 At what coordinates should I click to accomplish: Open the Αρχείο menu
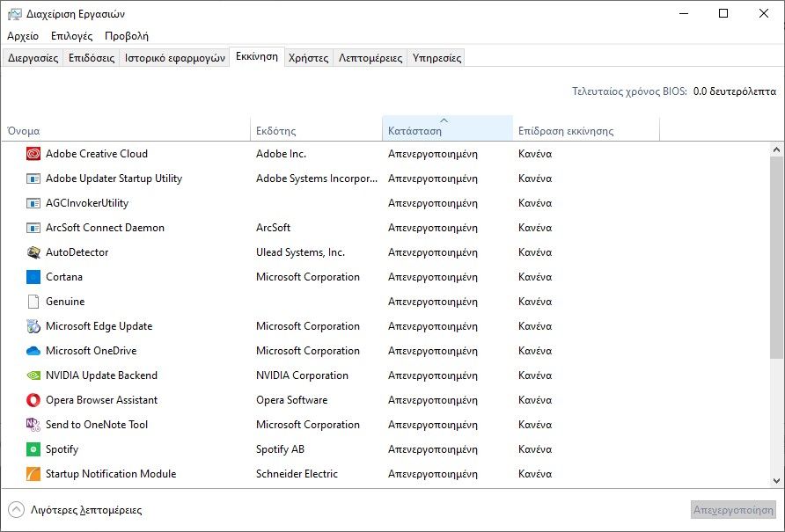(23, 36)
